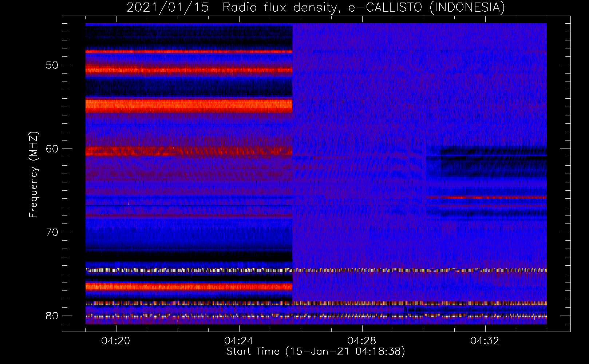This screenshot has width=589, height=364.
Task: Click the 04:24 time tick label
Action: (239, 341)
